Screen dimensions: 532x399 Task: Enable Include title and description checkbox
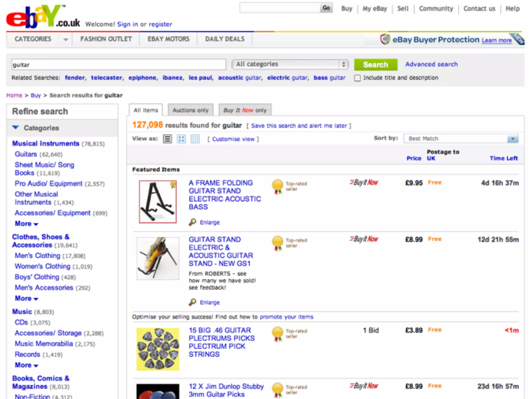[357, 78]
